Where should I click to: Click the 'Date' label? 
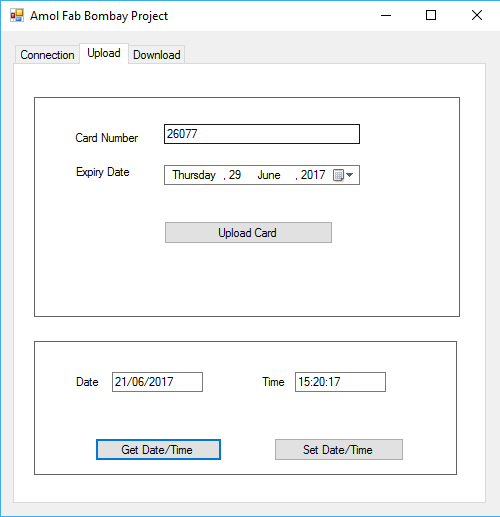[x=87, y=382]
